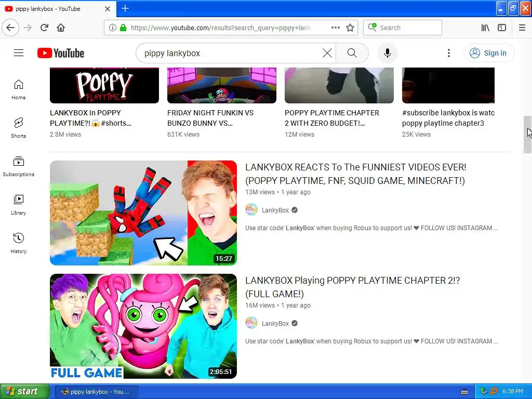This screenshot has width=532, height=399.
Task: Click the 16M views text
Action: (x=260, y=305)
